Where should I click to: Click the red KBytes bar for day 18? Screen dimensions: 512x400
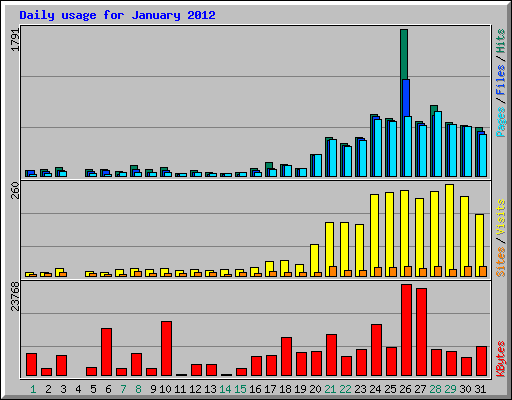(286, 357)
